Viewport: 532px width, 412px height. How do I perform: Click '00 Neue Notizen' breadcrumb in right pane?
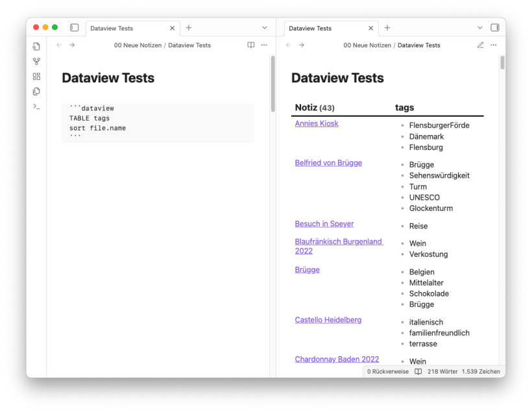pyautogui.click(x=367, y=45)
